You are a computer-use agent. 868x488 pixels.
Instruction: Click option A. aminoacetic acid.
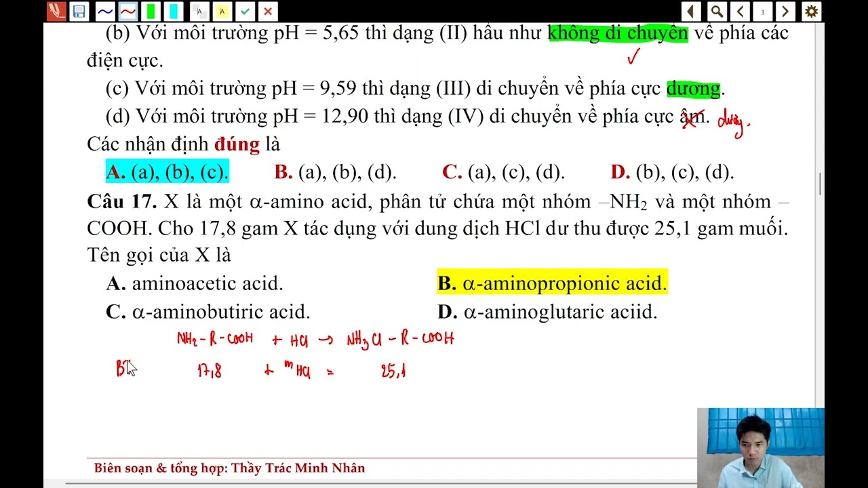point(195,283)
